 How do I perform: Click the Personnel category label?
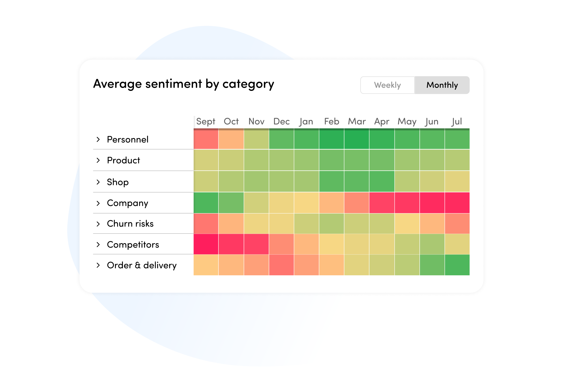(128, 140)
